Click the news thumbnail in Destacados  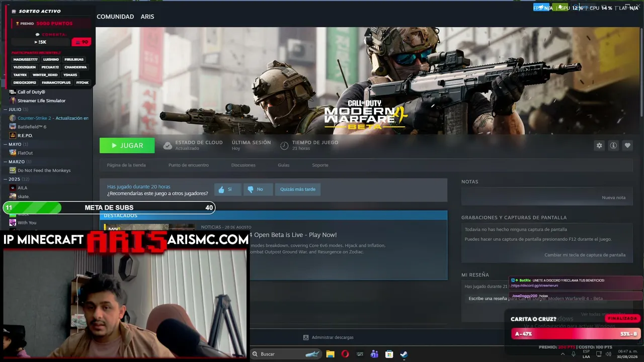(x=148, y=228)
